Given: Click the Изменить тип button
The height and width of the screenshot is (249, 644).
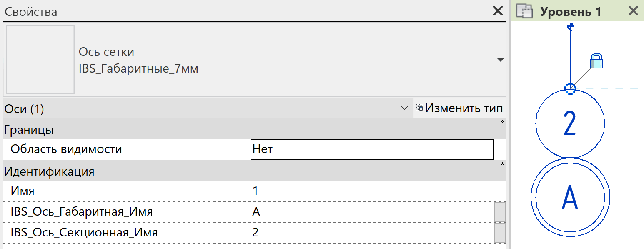Looking at the screenshot, I should [459, 108].
